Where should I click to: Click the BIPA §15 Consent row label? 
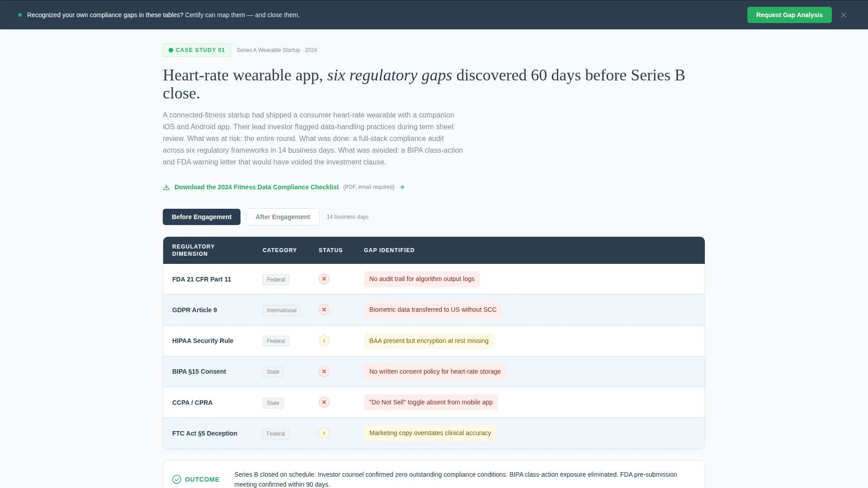tap(199, 371)
